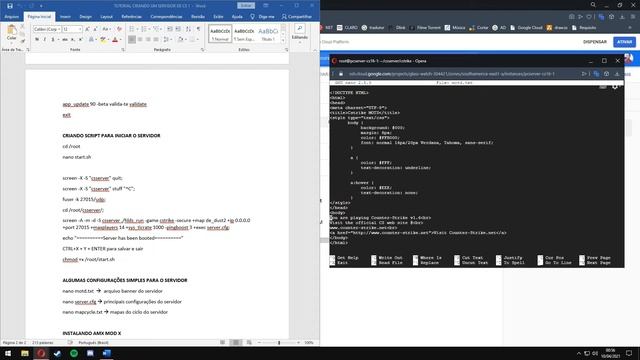The width and height of the screenshot is (640, 360).
Task: Toggle superscript formatting
Action: point(80,40)
